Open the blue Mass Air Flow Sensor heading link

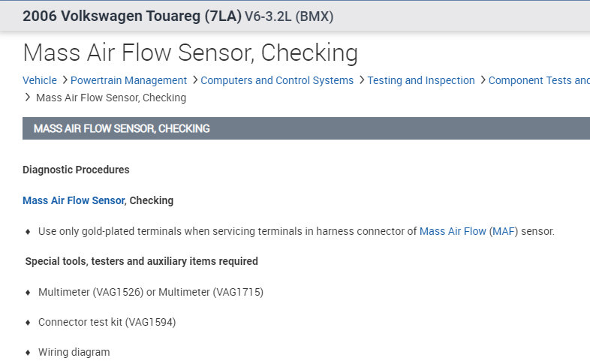(x=74, y=200)
